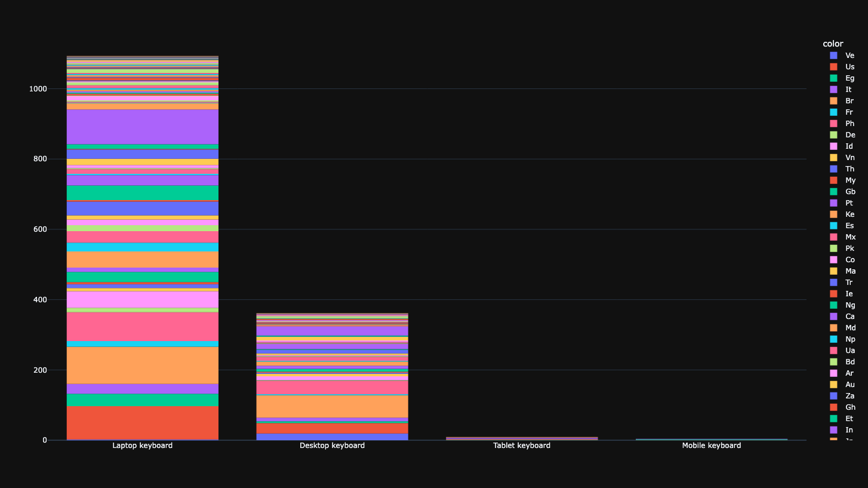Click the legend title 'color'
The height and width of the screenshot is (488, 868).
click(833, 44)
